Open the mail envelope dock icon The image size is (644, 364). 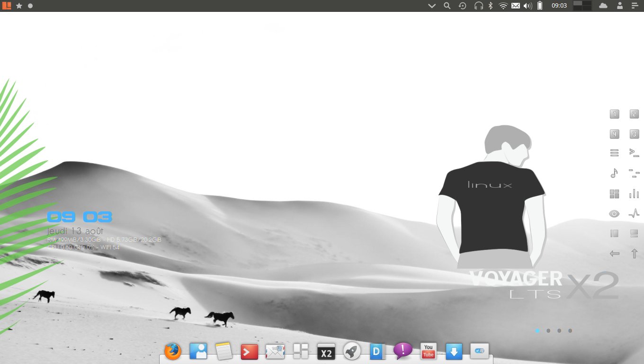tap(275, 351)
